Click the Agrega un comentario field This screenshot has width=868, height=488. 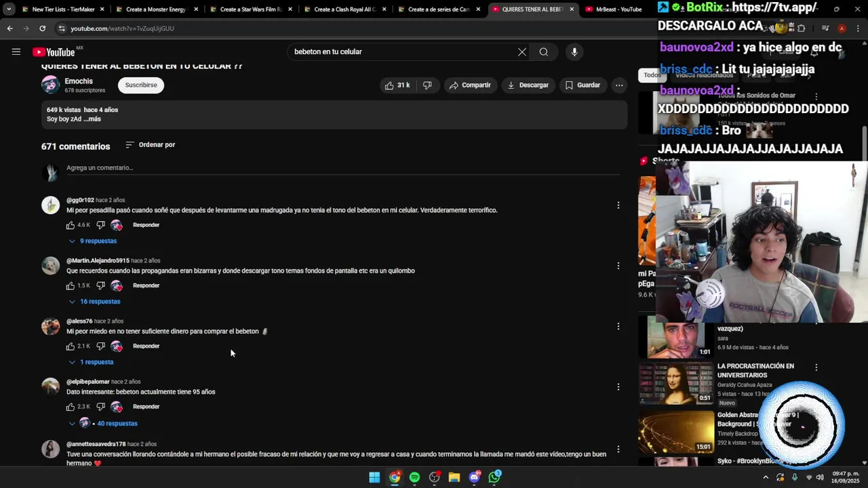click(x=342, y=168)
